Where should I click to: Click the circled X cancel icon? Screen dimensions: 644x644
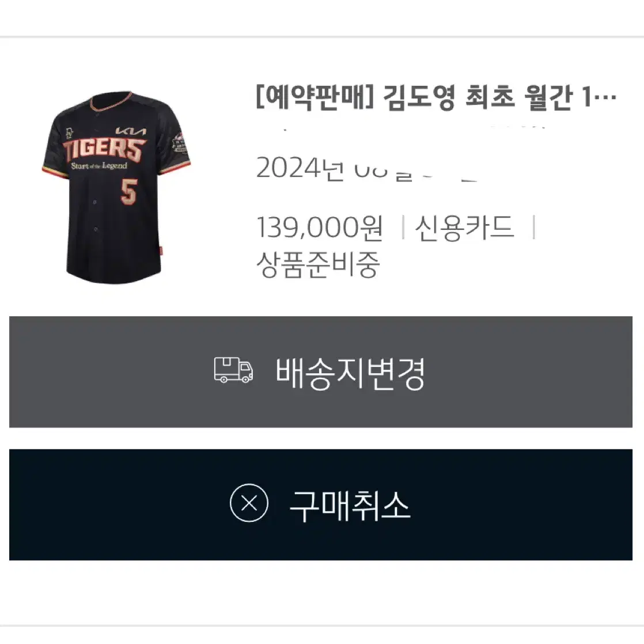(249, 503)
